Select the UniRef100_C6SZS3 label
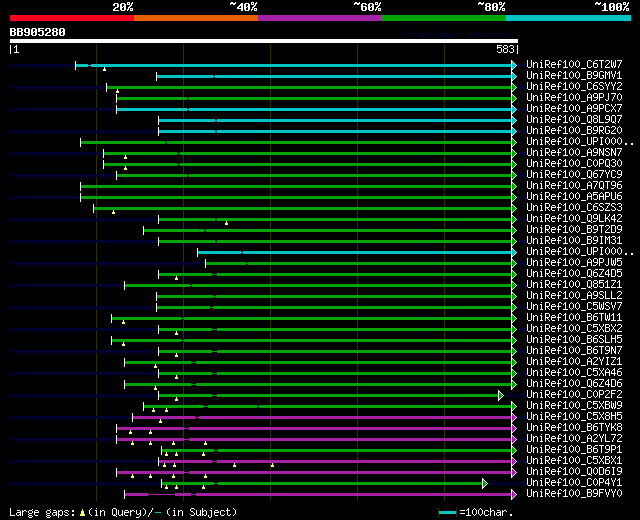 [x=574, y=208]
